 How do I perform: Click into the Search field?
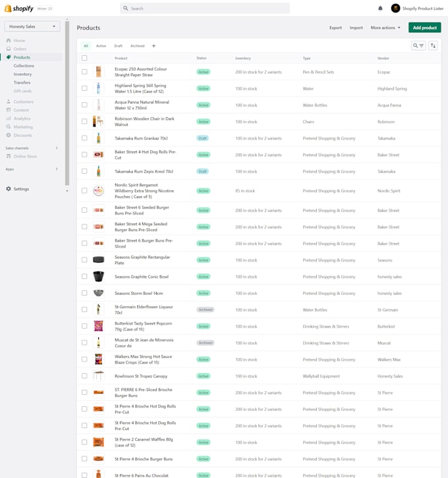(x=205, y=9)
